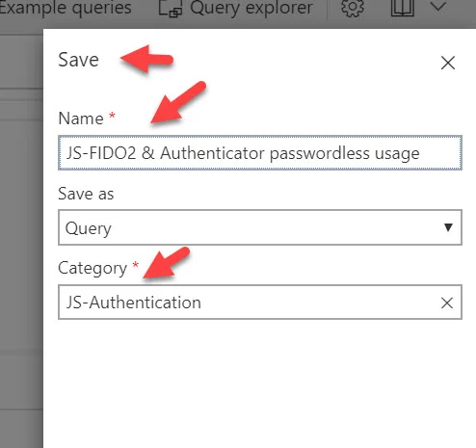Click the Save panel heading
The width and height of the screenshot is (476, 448).
click(78, 60)
